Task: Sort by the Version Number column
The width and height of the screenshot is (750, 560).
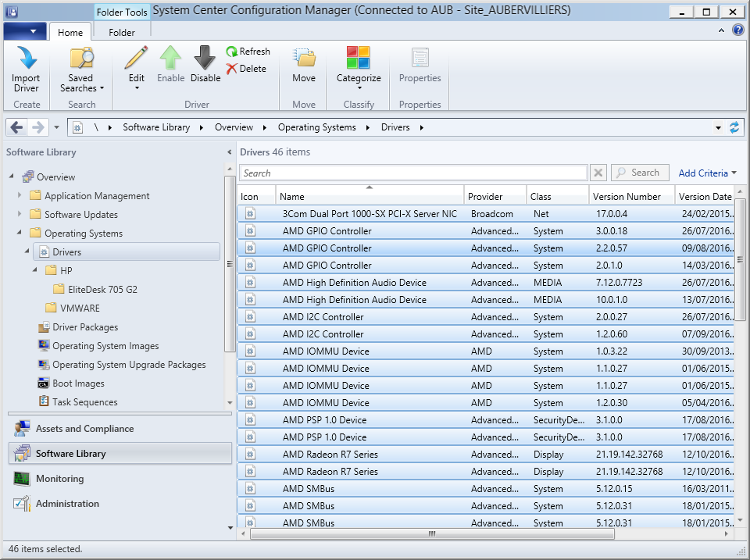Action: pyautogui.click(x=632, y=196)
